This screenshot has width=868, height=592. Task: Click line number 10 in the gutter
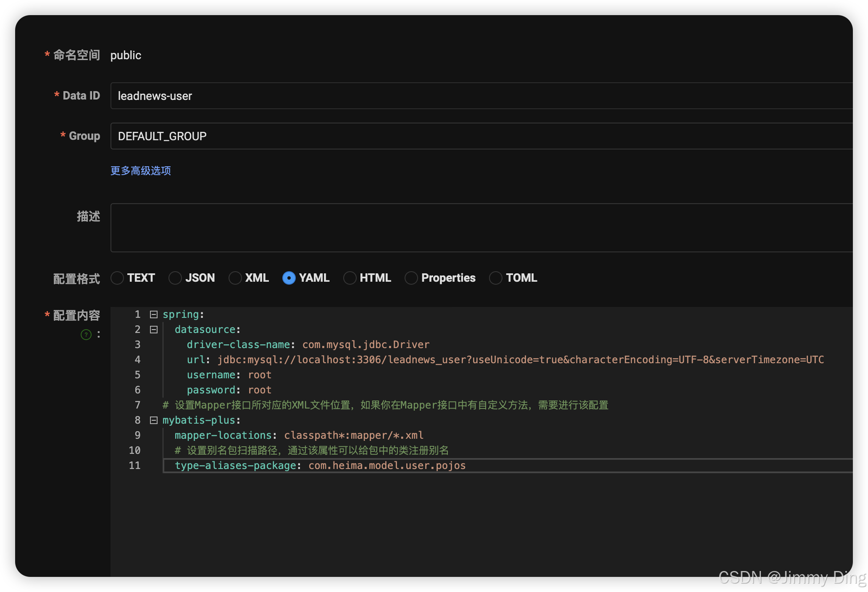pyautogui.click(x=134, y=451)
